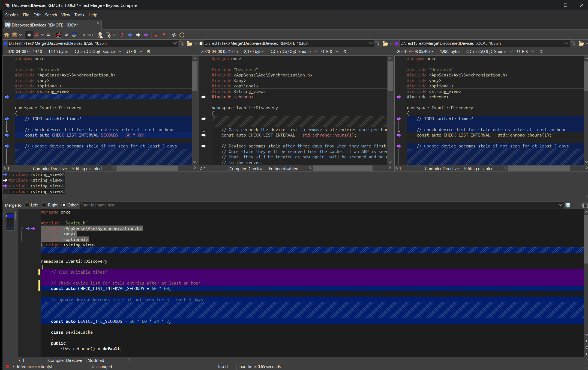This screenshot has height=370, width=588.
Task: Open the Rules referee icon
Action: pos(100,35)
